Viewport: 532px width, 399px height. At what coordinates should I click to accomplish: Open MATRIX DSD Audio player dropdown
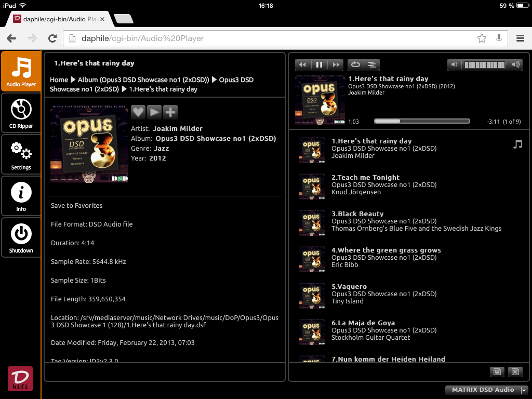tap(487, 390)
